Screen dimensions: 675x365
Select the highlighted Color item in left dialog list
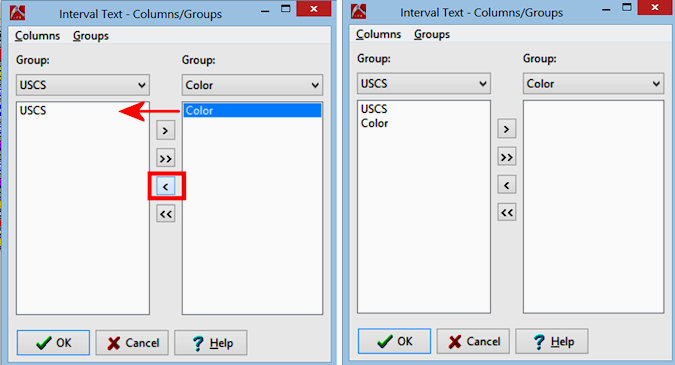pyautogui.click(x=252, y=111)
